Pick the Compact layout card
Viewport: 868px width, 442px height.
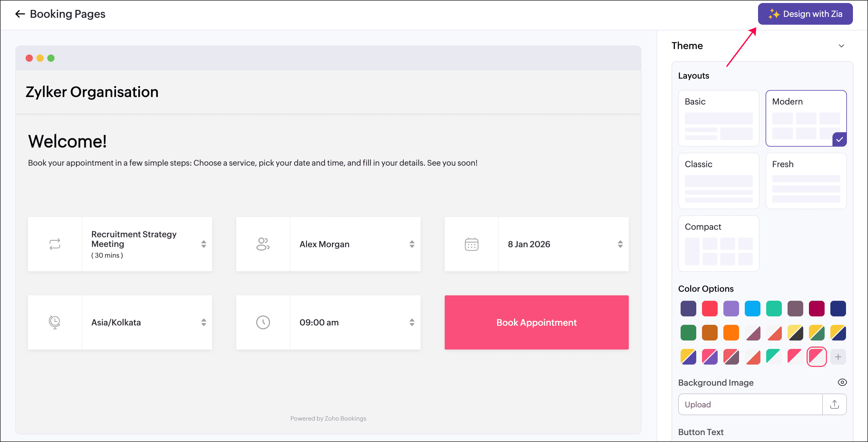(718, 243)
